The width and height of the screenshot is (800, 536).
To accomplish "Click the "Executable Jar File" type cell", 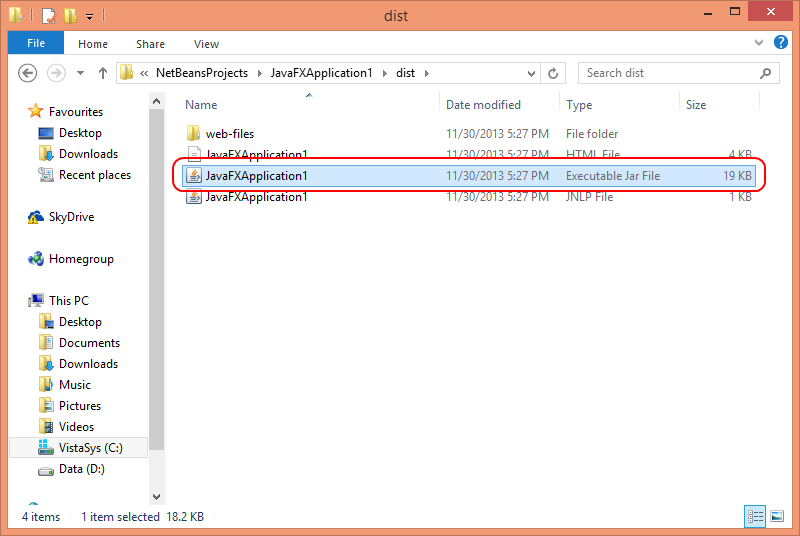I will click(613, 176).
